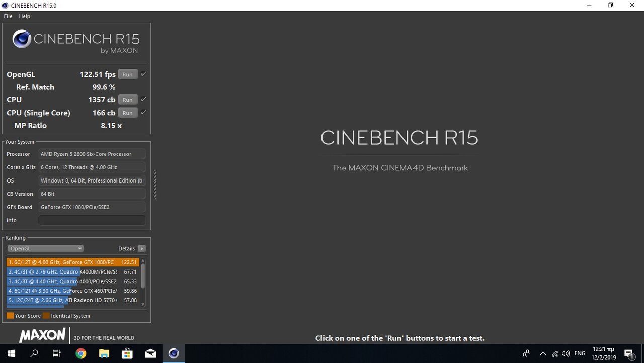Viewport: 644px width, 363px height.
Task: Open the File menu
Action: coord(8,16)
